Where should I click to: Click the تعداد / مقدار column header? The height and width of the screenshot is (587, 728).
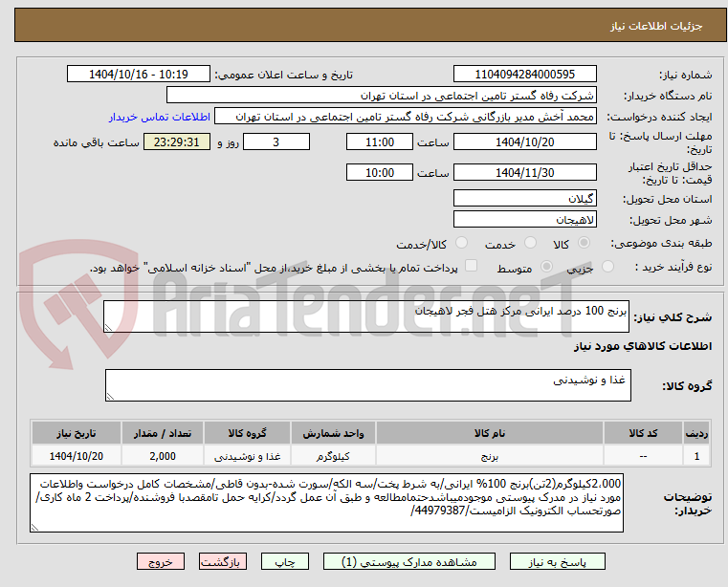click(163, 433)
